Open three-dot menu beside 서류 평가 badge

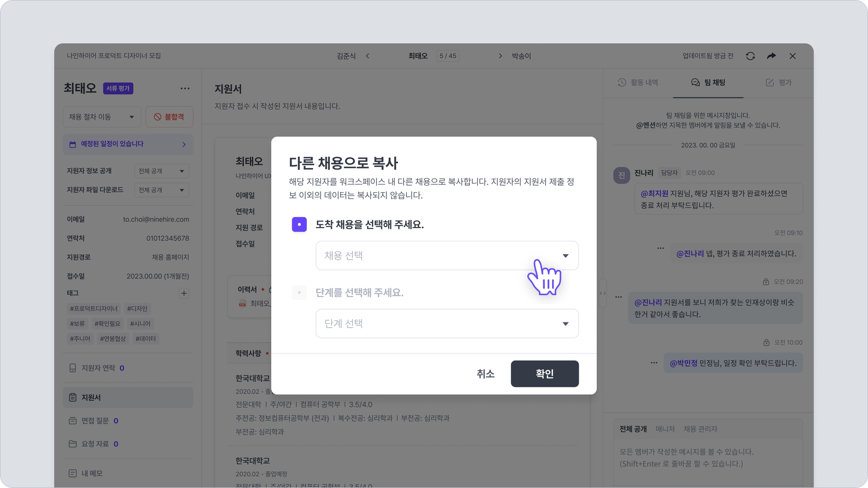[x=185, y=88]
